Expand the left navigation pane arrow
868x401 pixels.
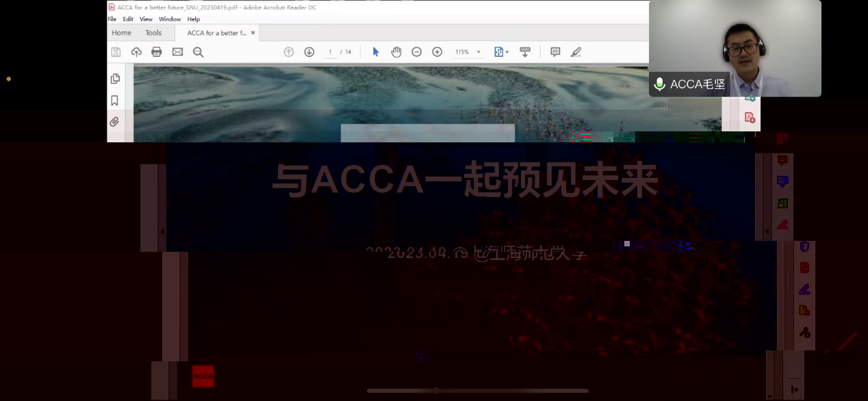tap(162, 232)
